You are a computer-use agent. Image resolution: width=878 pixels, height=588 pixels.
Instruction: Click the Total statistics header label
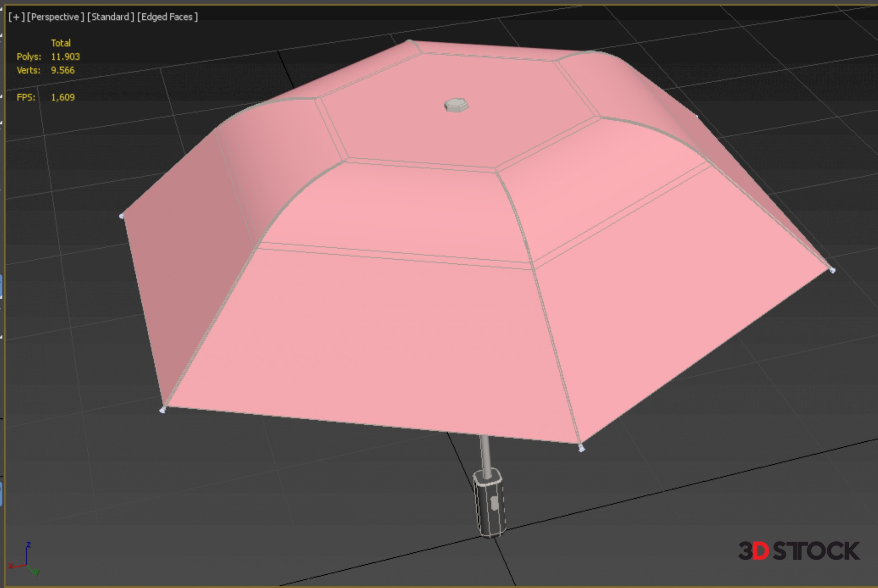click(61, 43)
